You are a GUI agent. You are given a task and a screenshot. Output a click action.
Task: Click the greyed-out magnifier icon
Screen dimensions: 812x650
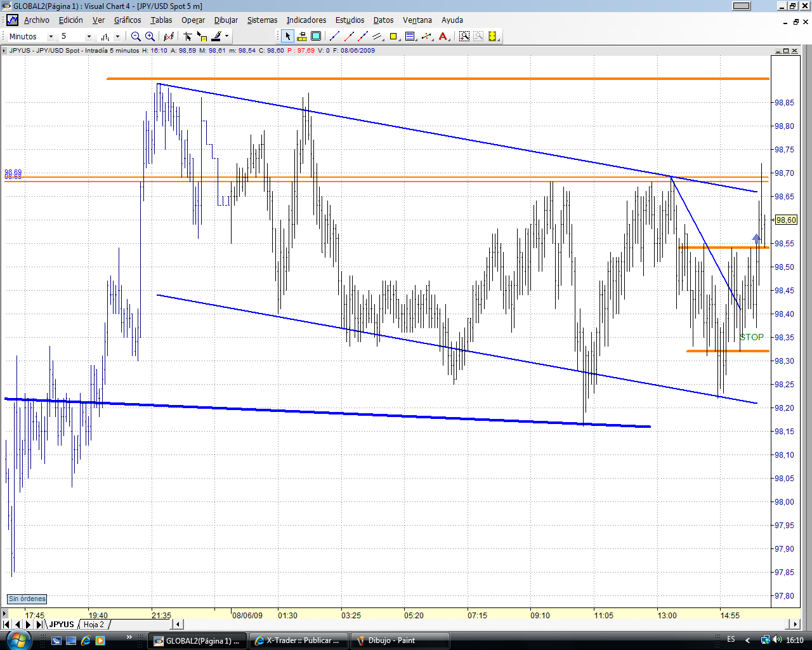(478, 36)
